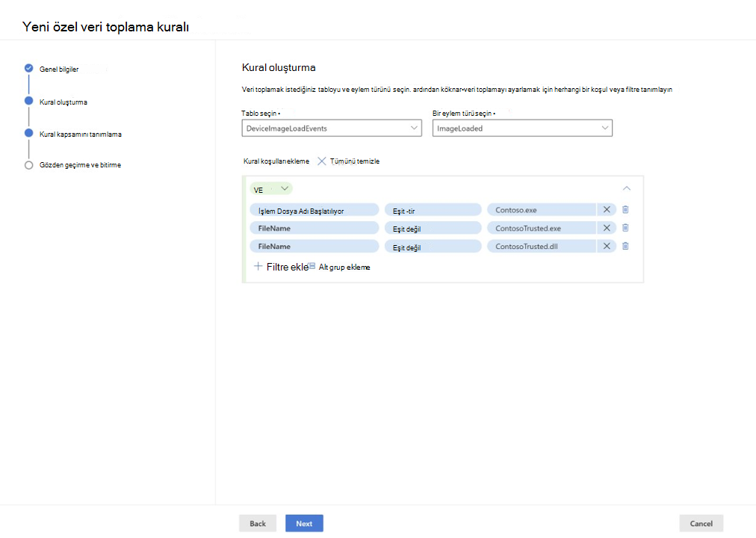Click the Bir eylem türü seçin label
The height and width of the screenshot is (538, 756).
(463, 114)
